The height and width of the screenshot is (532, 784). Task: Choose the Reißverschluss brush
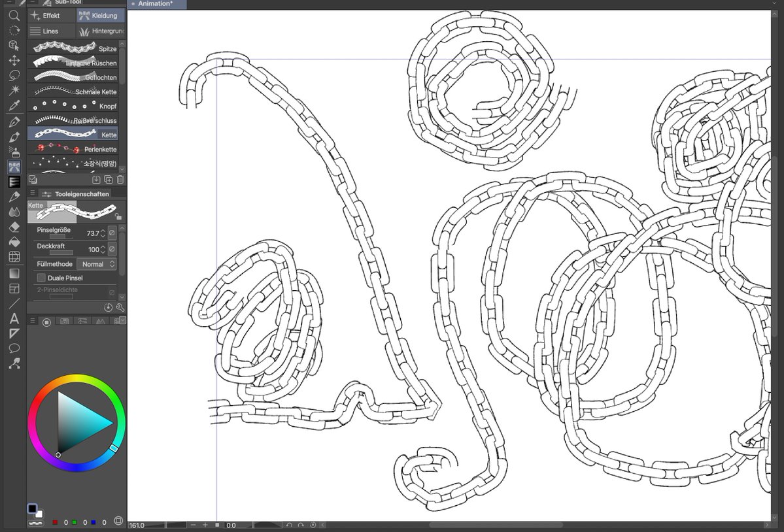pyautogui.click(x=73, y=120)
